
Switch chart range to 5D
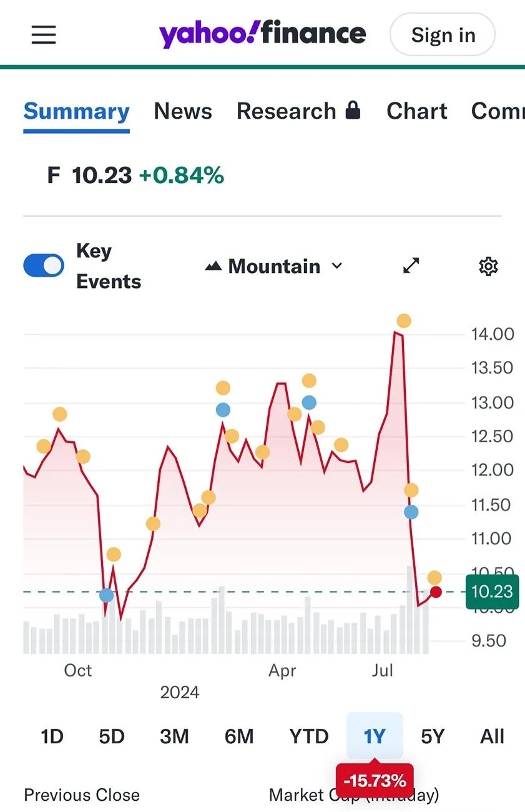pos(112,736)
